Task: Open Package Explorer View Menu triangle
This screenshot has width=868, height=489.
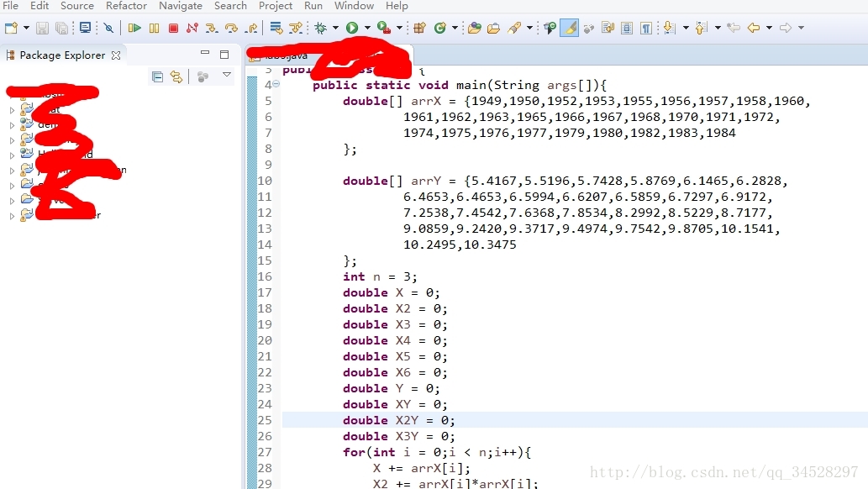Action: [227, 75]
